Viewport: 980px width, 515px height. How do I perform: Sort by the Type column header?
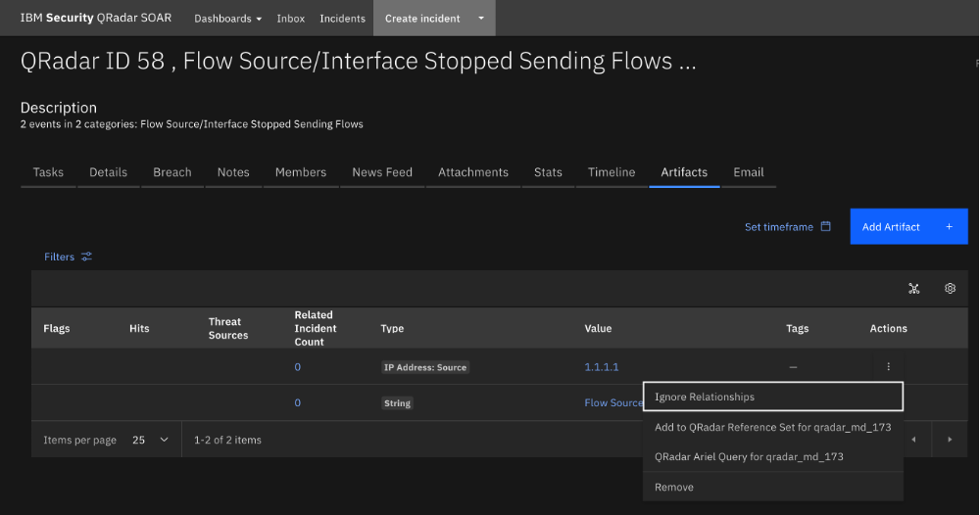(x=392, y=328)
